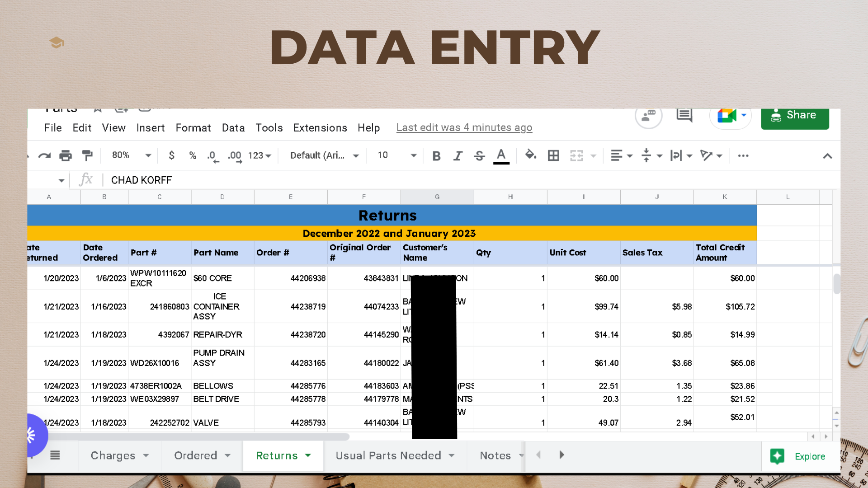Apply currency format with dollar icon
Image resolution: width=868 pixels, height=488 pixels.
click(x=171, y=155)
